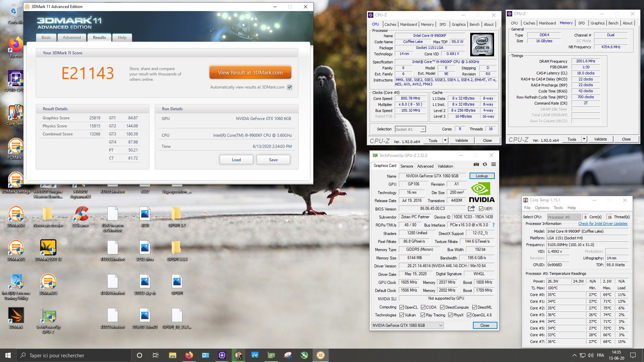Viewport: 644px width, 362px height.
Task: Open File Explorer from the taskbar
Action: (x=172, y=355)
